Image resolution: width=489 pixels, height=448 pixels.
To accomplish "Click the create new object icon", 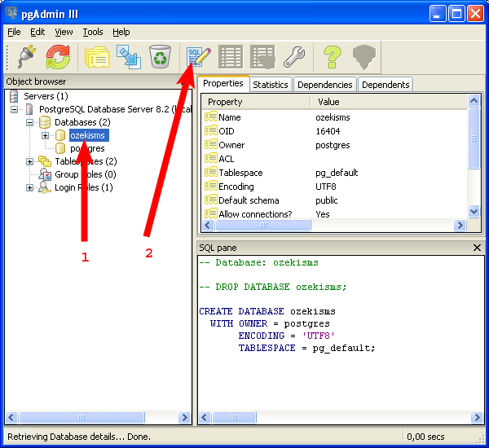I will coord(129,57).
